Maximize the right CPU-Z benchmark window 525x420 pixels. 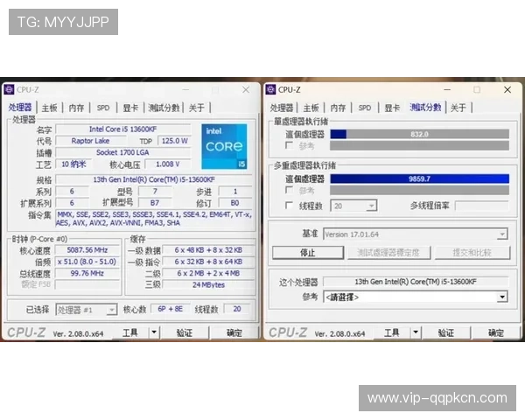coord(477,89)
